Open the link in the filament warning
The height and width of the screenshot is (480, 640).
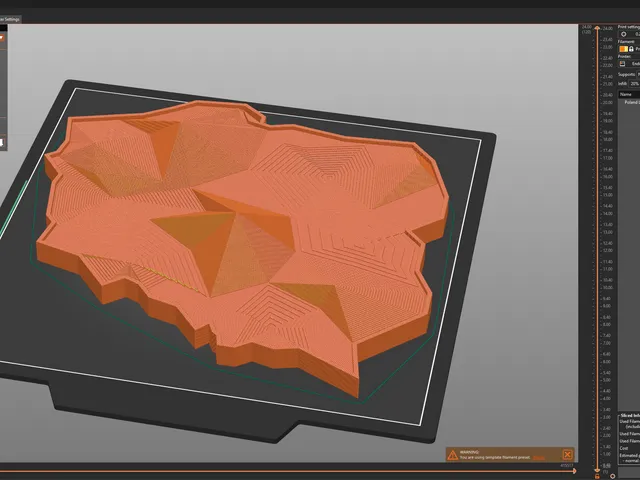(x=539, y=458)
